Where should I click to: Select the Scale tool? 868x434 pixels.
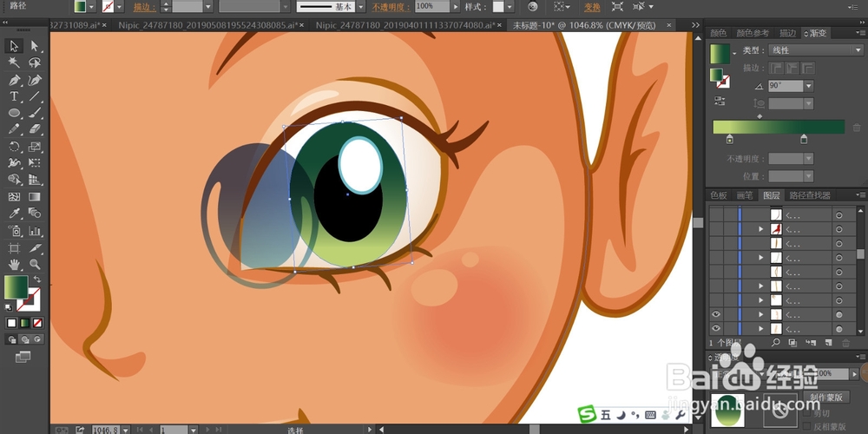[x=35, y=147]
